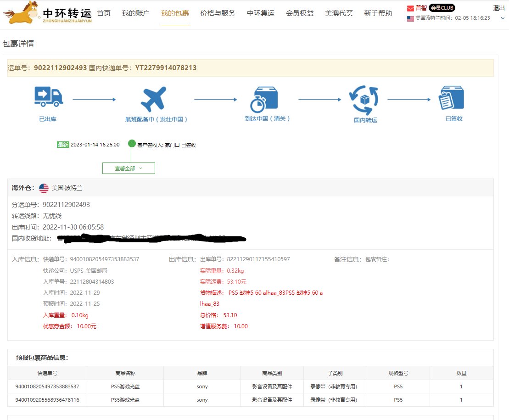Click timestamp 2023-01-14 16:25:00
The image size is (509, 420).
(x=95, y=145)
